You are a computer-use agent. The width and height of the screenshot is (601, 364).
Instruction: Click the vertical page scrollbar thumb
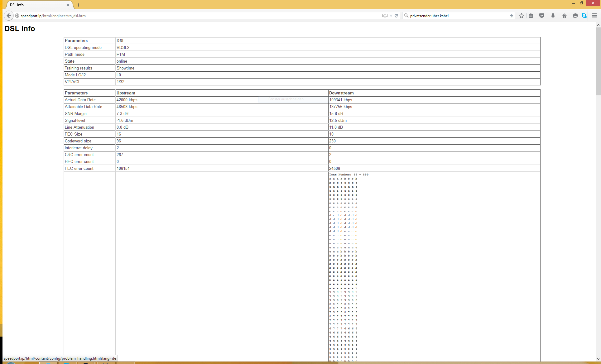tap(598, 61)
